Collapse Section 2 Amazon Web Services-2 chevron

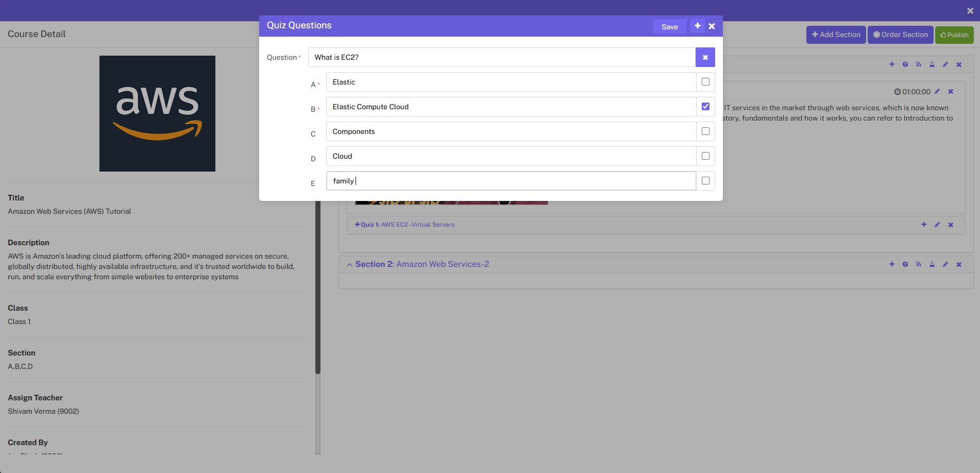349,265
